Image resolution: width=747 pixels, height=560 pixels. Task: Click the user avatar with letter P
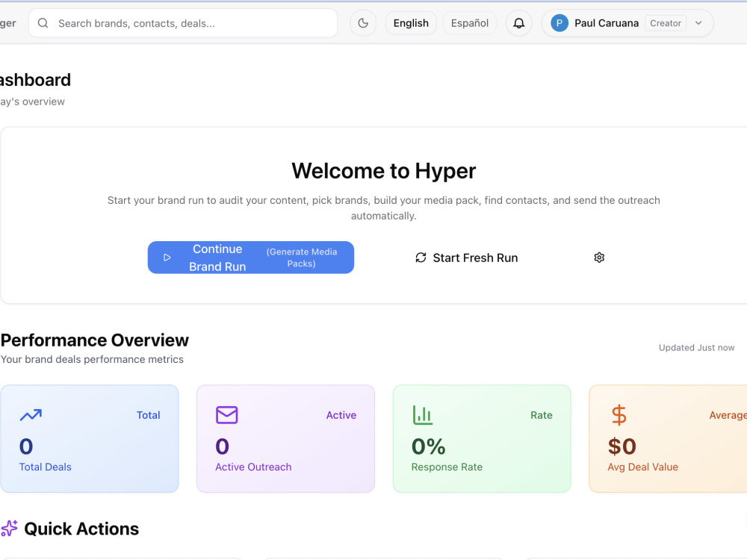[560, 23]
